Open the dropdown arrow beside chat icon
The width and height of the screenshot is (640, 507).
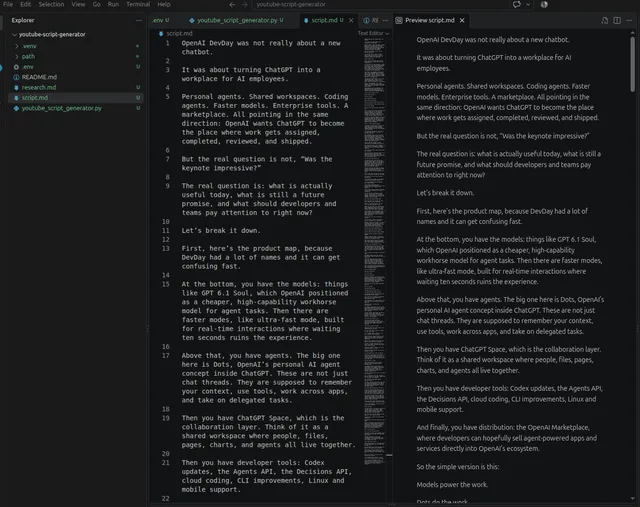(x=528, y=4)
